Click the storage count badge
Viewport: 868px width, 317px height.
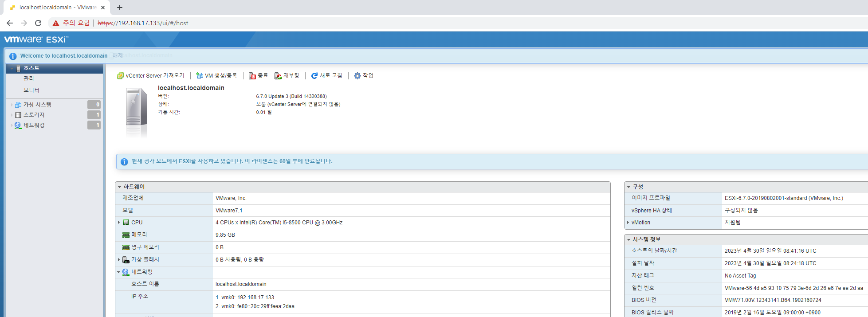click(94, 115)
